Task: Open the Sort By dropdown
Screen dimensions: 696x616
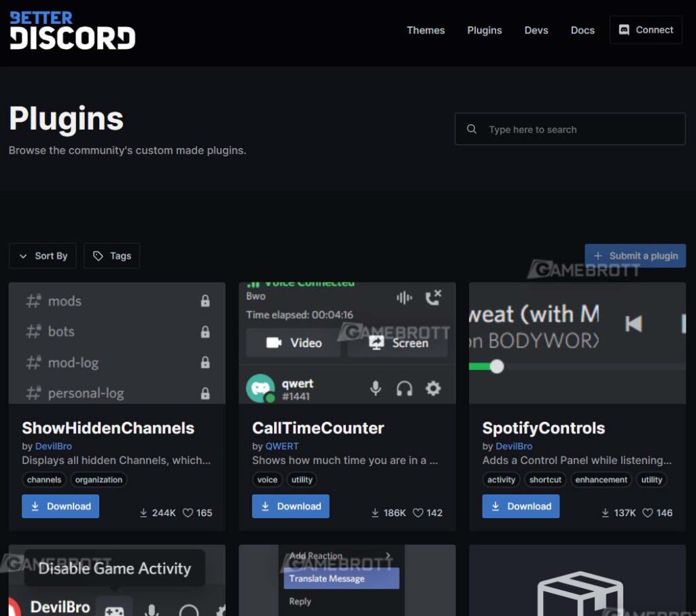Action: pyautogui.click(x=42, y=256)
